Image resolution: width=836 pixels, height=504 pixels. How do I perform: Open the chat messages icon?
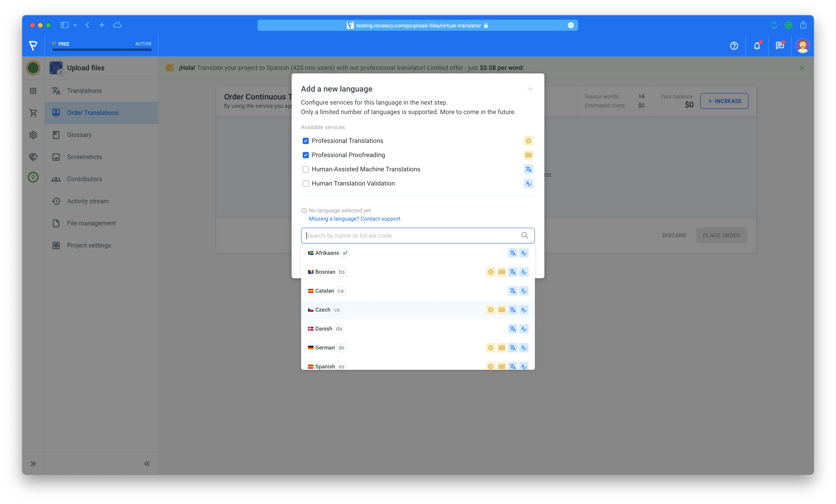pos(780,46)
